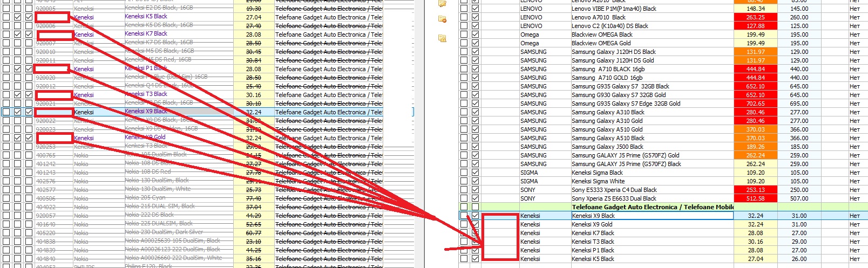Tick the empty checkbox in Lenovo A7010 Black row

464,17
